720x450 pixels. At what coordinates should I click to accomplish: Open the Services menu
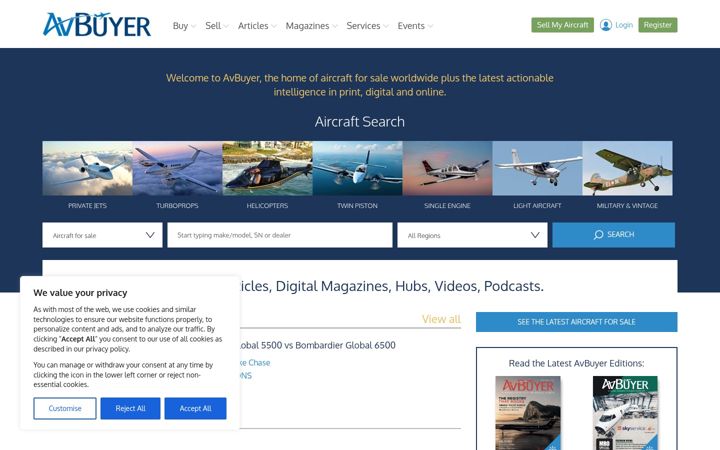coord(367,26)
